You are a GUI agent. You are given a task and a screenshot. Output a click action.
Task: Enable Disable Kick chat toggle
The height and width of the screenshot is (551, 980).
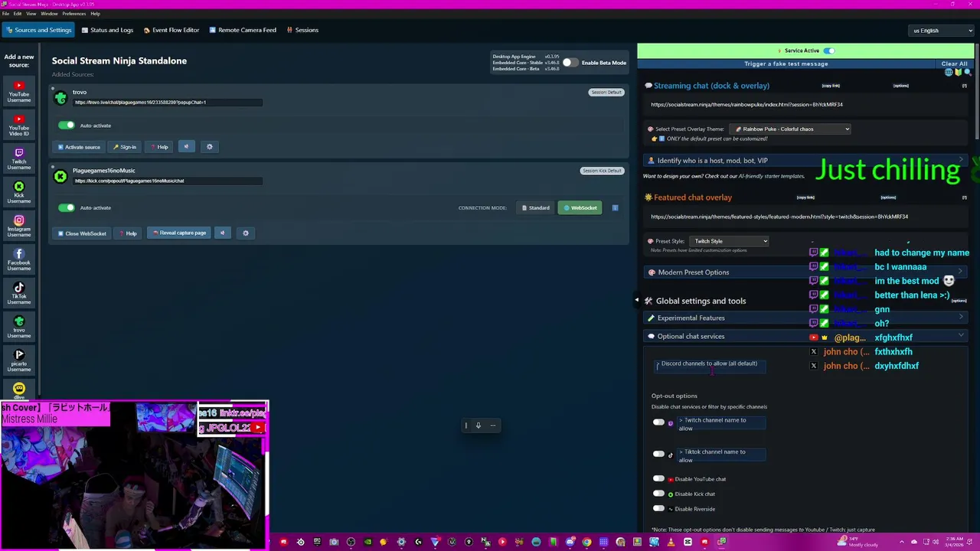coord(658,493)
